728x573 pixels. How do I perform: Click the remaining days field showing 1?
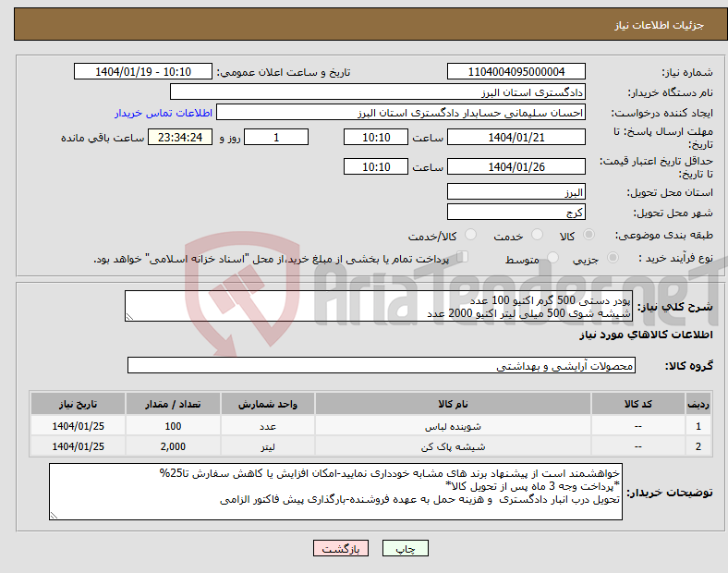pyautogui.click(x=276, y=137)
